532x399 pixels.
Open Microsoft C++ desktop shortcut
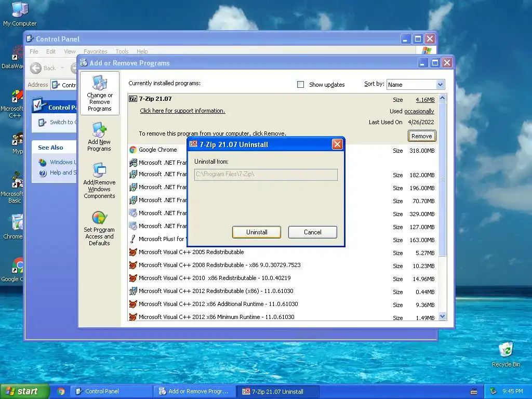(12, 104)
